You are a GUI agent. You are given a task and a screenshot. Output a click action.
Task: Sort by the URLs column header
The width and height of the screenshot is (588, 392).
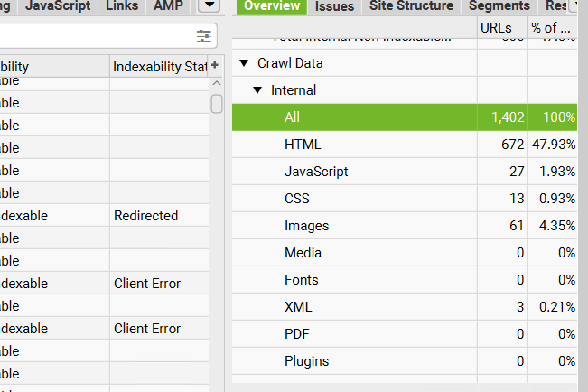(502, 28)
